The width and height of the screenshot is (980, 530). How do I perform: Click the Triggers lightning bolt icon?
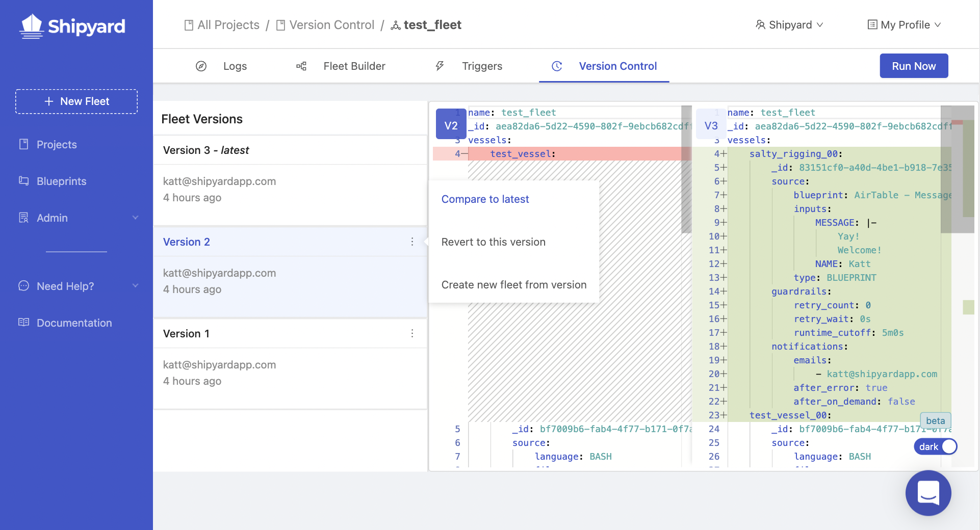pos(440,66)
